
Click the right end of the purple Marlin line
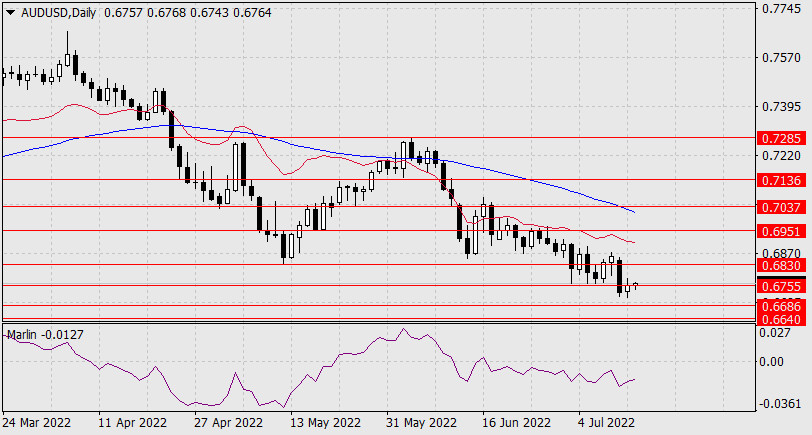click(x=634, y=380)
